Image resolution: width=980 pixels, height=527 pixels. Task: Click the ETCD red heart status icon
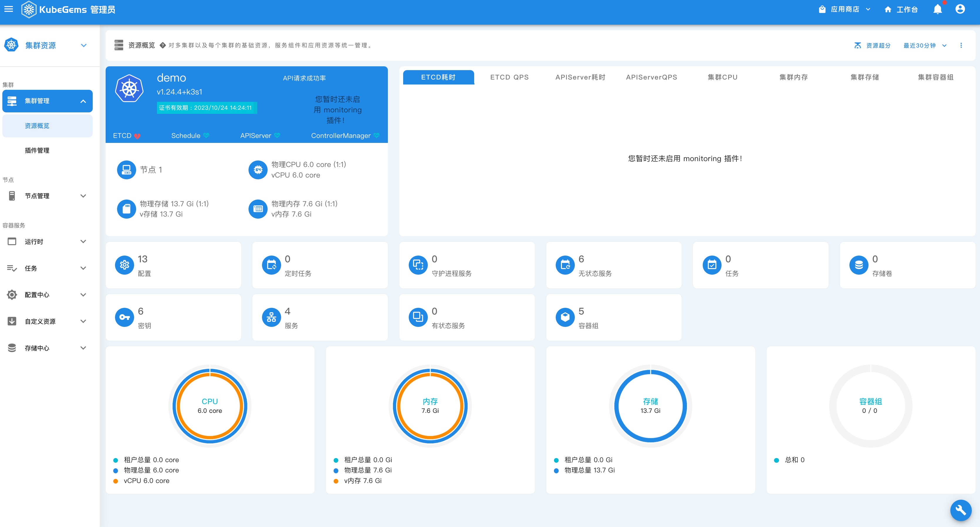pyautogui.click(x=137, y=136)
